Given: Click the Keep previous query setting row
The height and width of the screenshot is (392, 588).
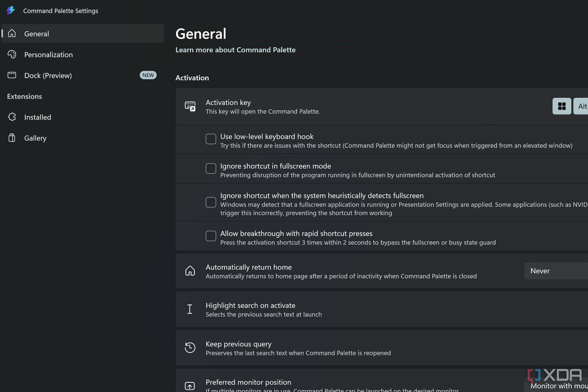Looking at the screenshot, I should pos(382,348).
